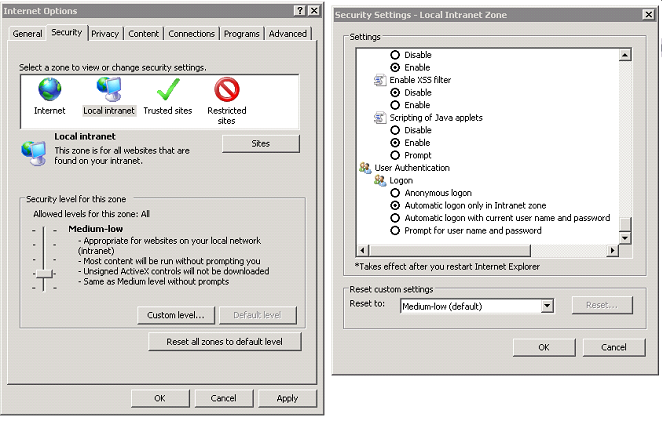Viewport: 662px width, 433px height.
Task: Click the settings list scroll-down arrow
Action: (x=625, y=238)
